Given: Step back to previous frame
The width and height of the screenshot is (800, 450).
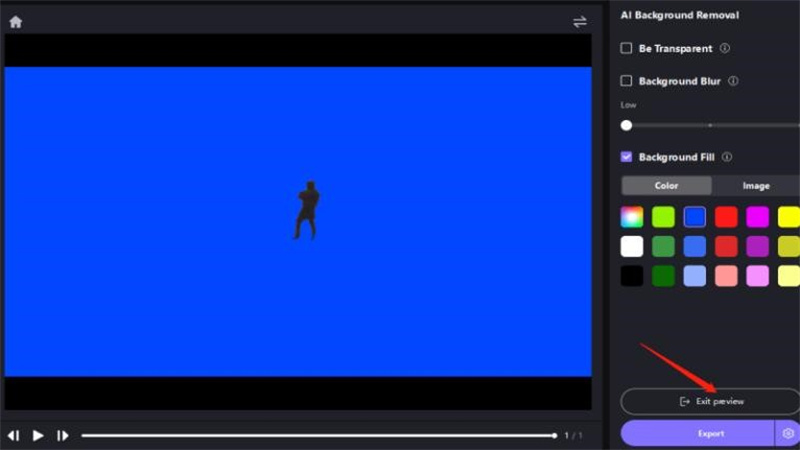Looking at the screenshot, I should (14, 436).
